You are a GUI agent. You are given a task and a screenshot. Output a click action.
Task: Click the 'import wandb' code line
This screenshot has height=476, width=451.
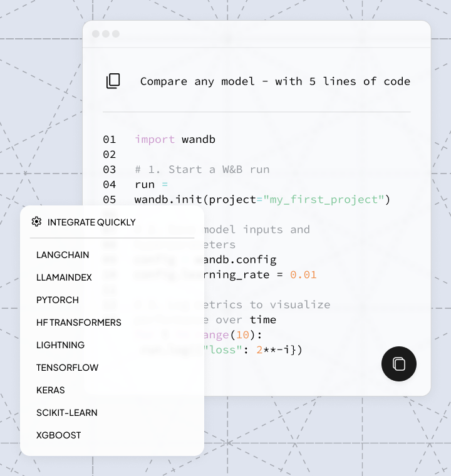click(175, 139)
